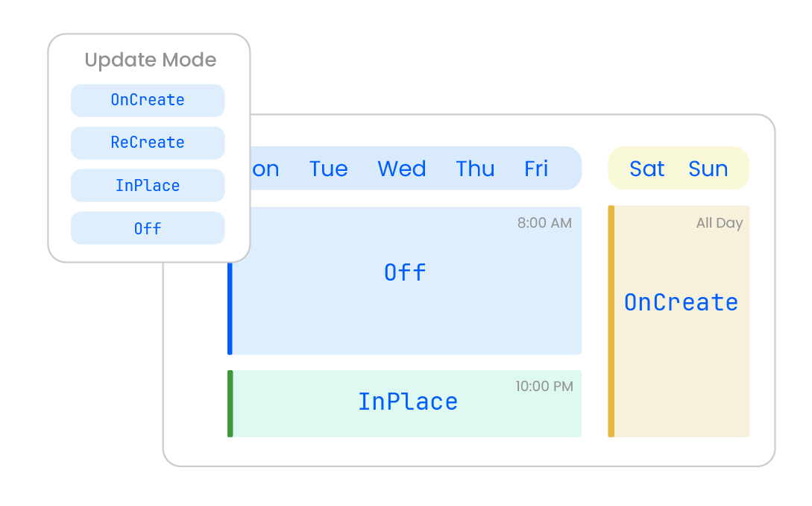812x506 pixels.
Task: Click the yellow accent bar on the OnCreate event
Action: coord(611,321)
